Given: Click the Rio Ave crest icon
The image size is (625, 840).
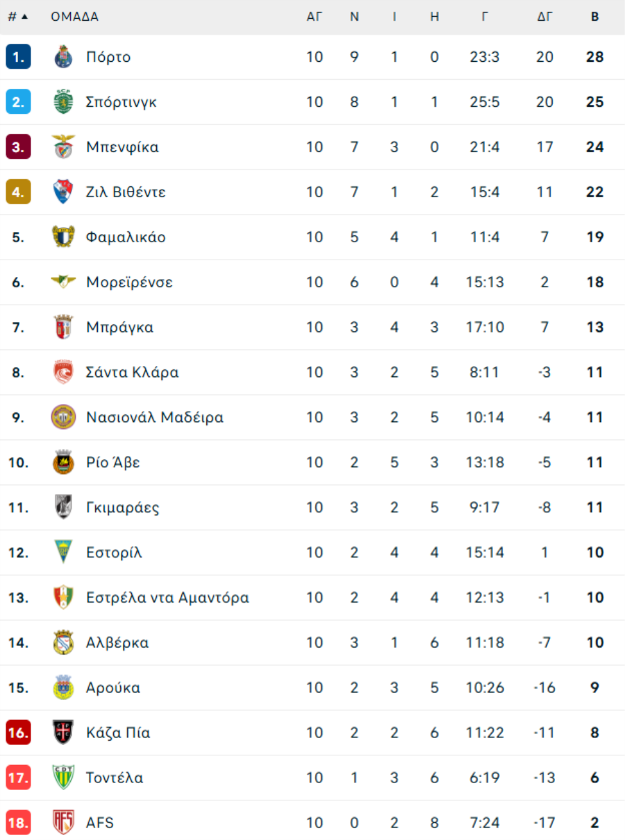Looking at the screenshot, I should point(63,462).
